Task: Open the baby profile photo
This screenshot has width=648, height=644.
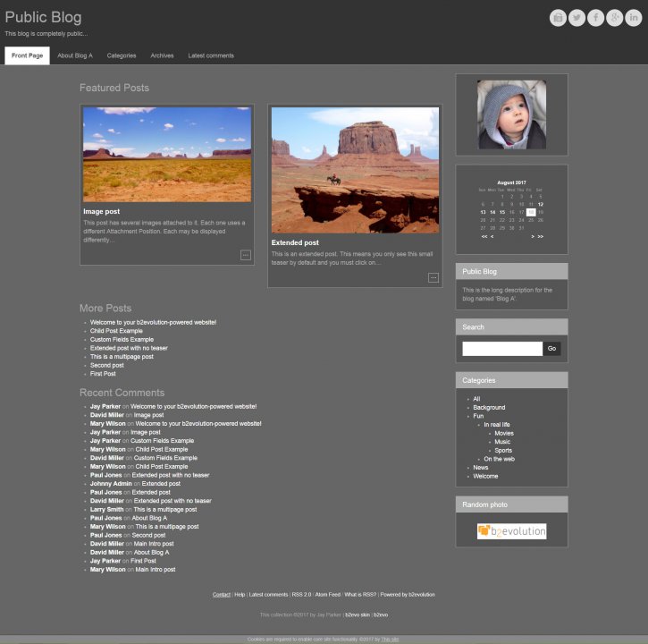Action: (x=511, y=114)
